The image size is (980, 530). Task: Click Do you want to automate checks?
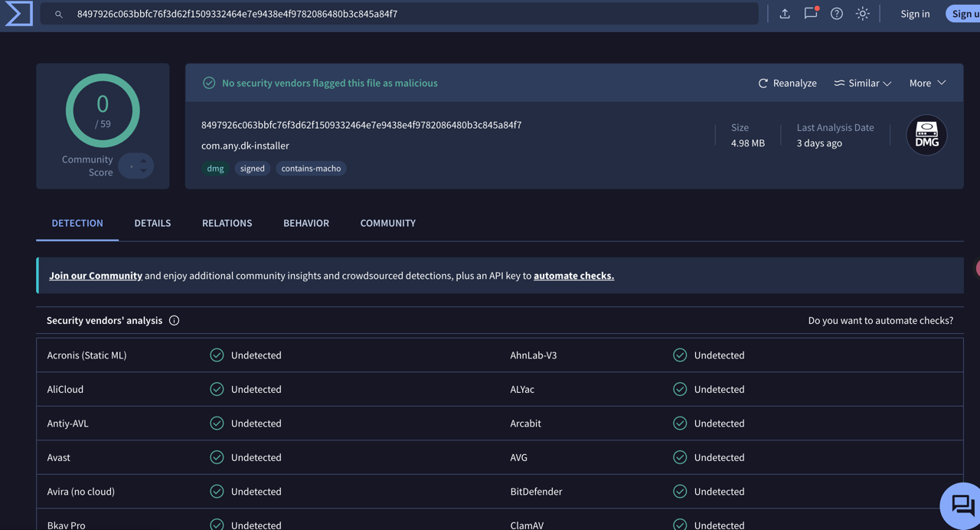tap(880, 320)
